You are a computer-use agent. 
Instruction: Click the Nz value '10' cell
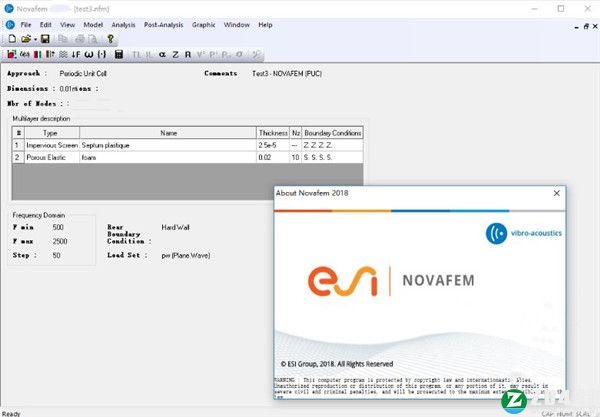coord(295,157)
